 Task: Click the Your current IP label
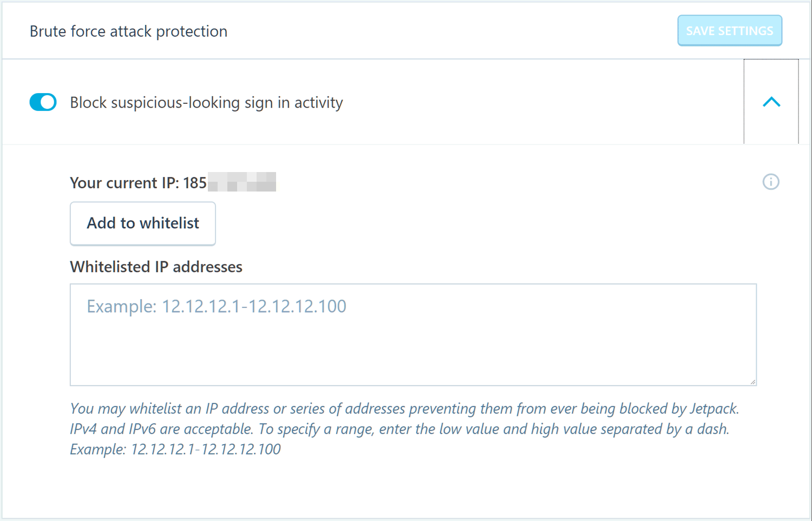tap(124, 183)
